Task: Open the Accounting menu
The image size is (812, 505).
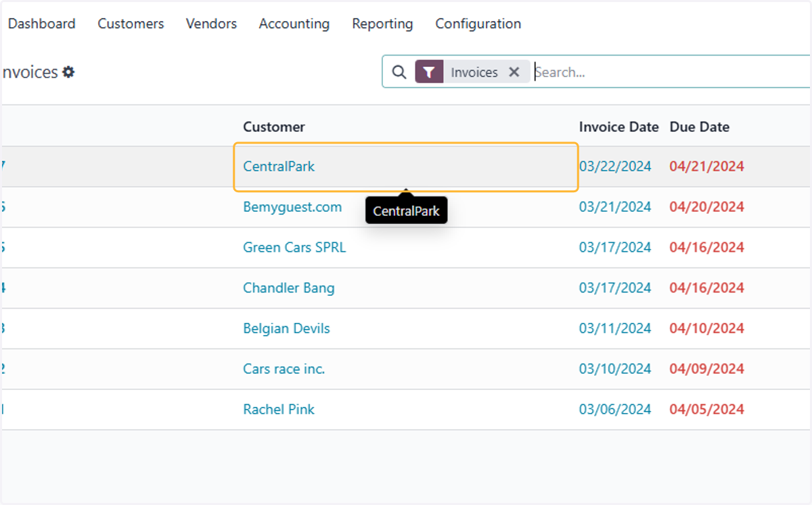Action: point(294,24)
